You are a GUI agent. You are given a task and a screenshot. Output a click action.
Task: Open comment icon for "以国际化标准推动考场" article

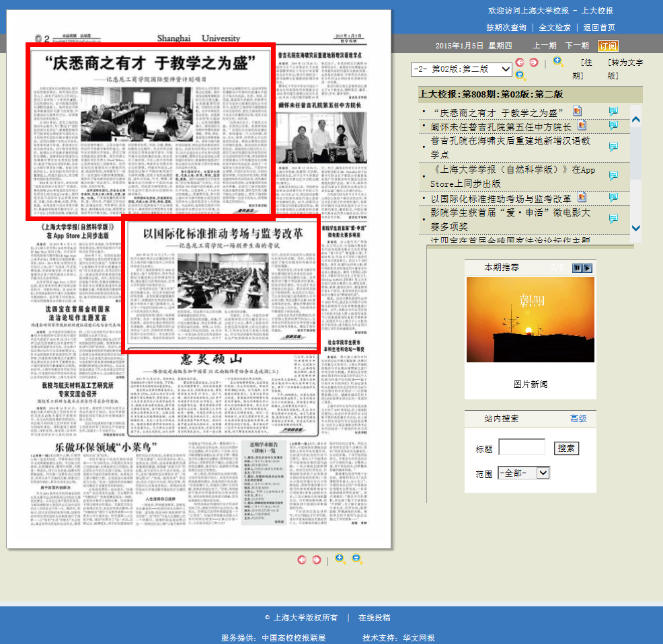click(613, 198)
